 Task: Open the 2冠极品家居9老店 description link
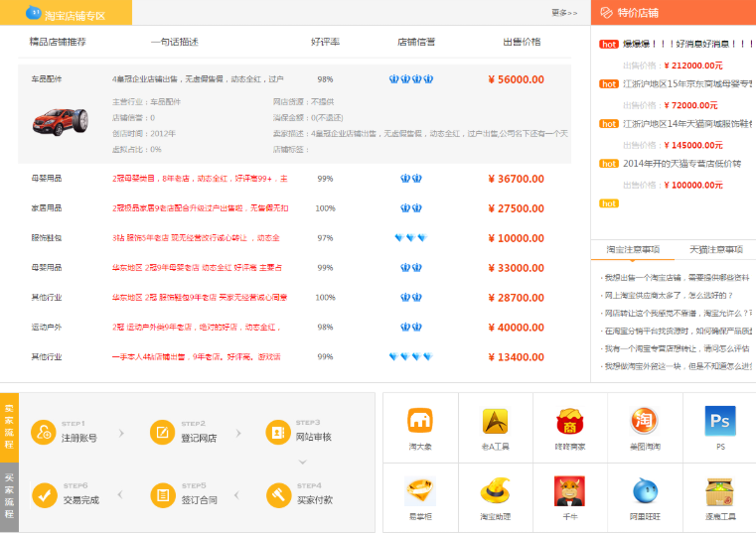(x=200, y=208)
